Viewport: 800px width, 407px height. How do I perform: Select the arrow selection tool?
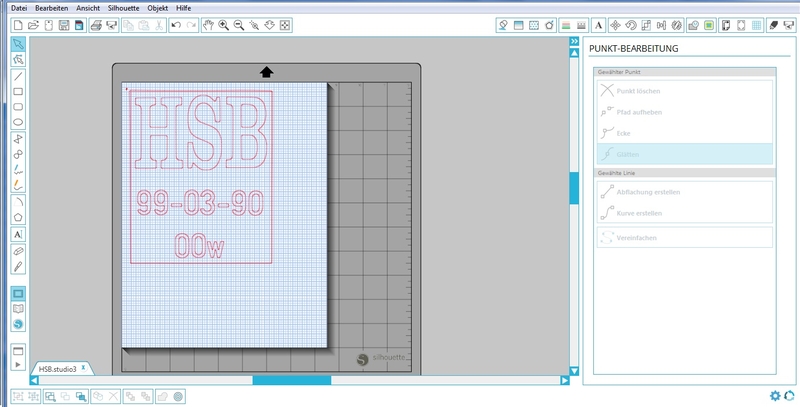tap(18, 44)
